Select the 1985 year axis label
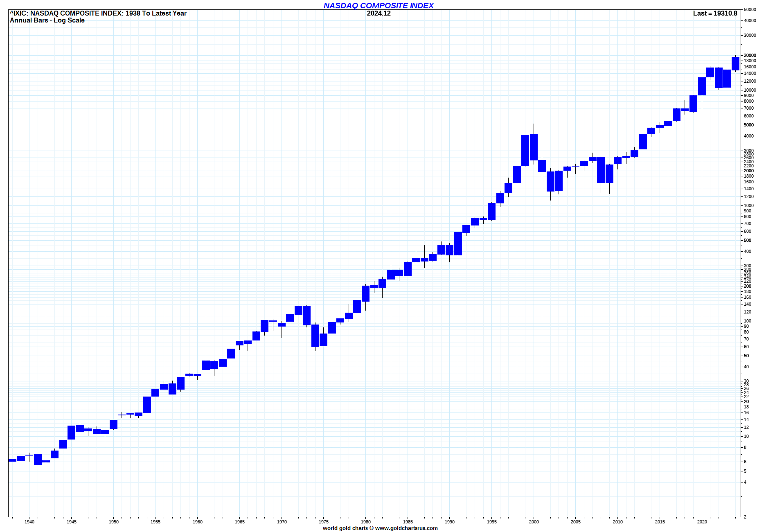The height and width of the screenshot is (532, 757). point(408,522)
